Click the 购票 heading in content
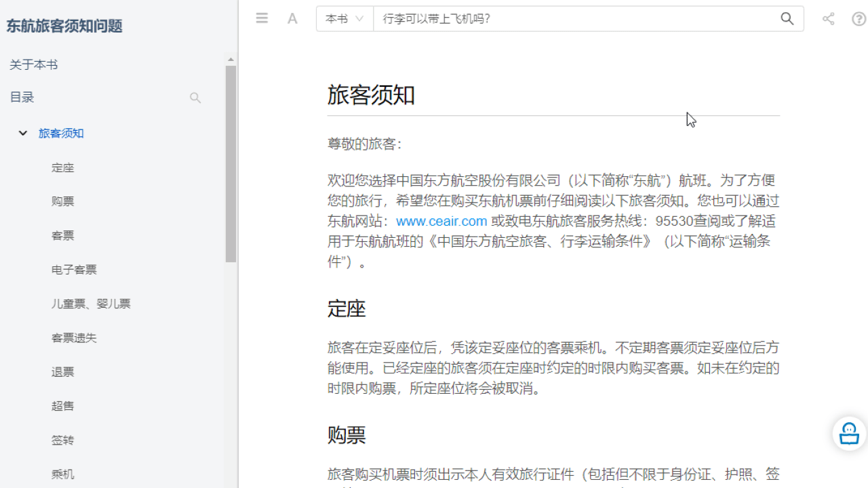 [x=347, y=434]
